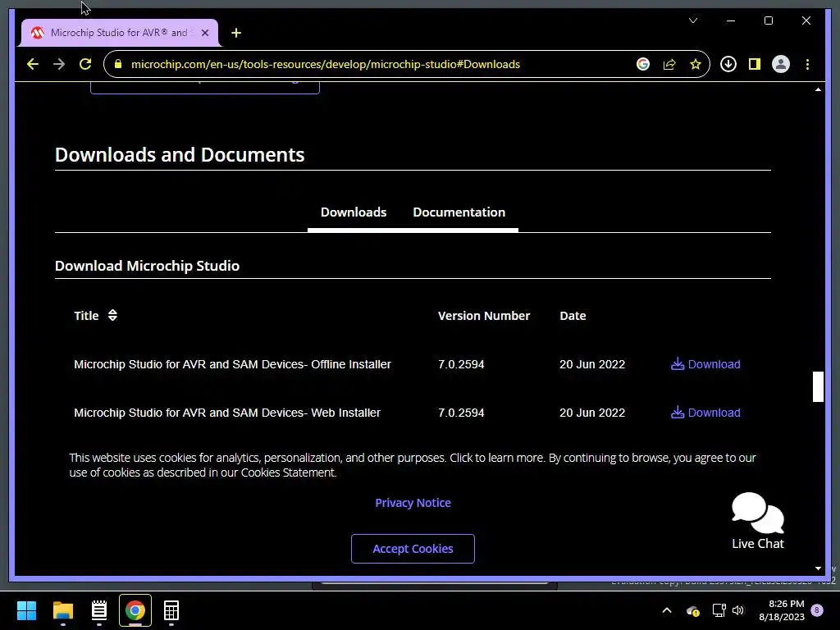Open the Chrome profile avatar
Screen dimensions: 840x630
[x=781, y=64]
